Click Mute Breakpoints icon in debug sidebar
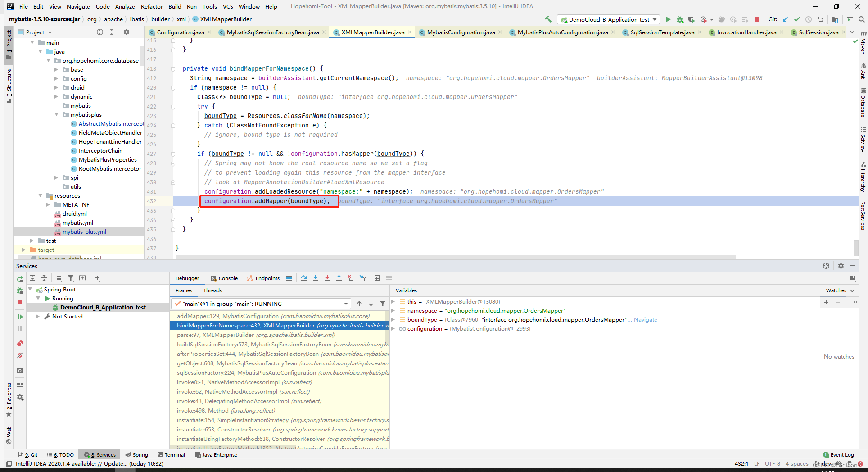The width and height of the screenshot is (868, 472). (x=20, y=355)
